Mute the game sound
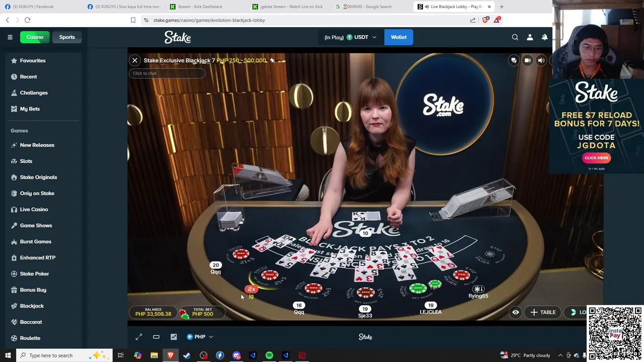This screenshot has width=644, height=362. tap(541, 60)
